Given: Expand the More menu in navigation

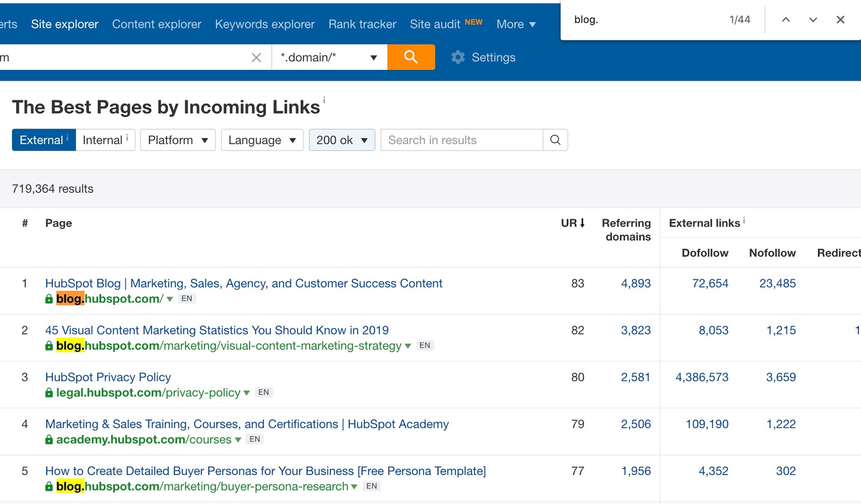Looking at the screenshot, I should click(516, 24).
